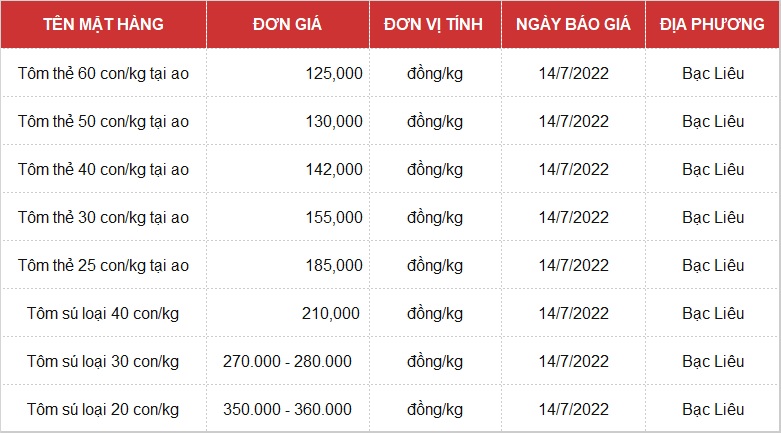Click the 210,000 price cell
The width and height of the screenshot is (781, 433).
330,313
